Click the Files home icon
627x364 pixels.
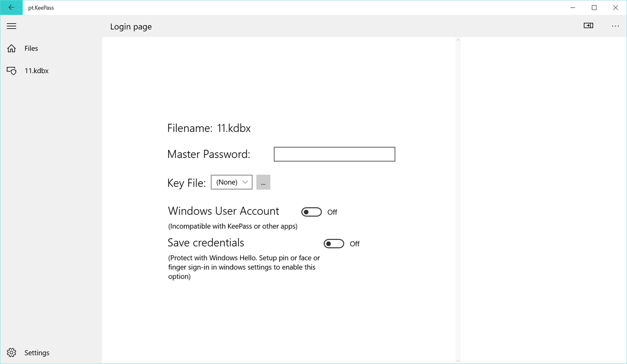12,49
